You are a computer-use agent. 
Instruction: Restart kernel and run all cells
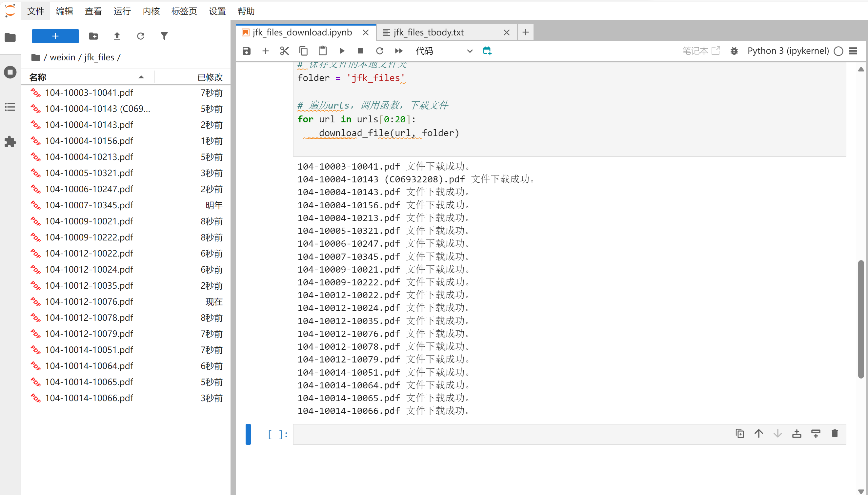pyautogui.click(x=399, y=51)
